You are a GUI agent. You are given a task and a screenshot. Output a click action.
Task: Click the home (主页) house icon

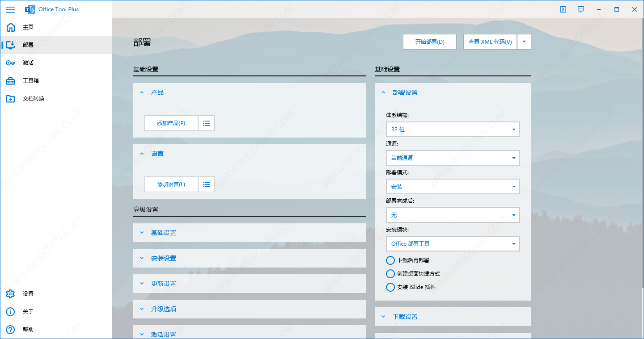[11, 27]
